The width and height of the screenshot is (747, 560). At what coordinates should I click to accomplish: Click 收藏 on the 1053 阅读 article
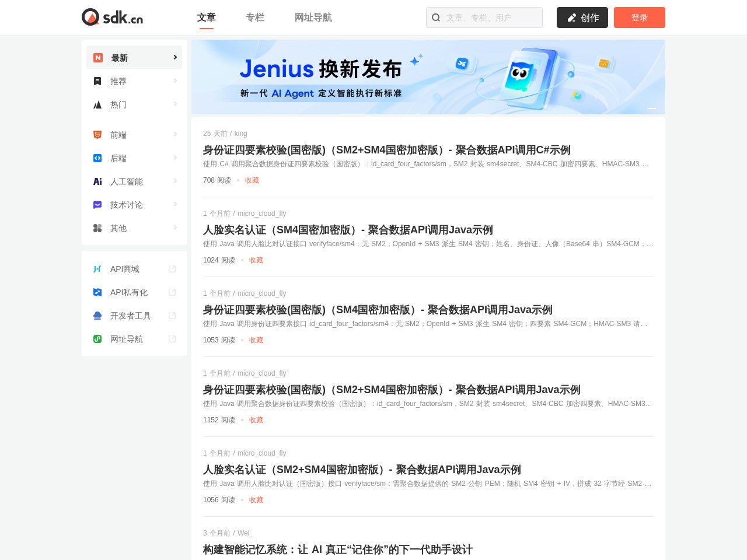[x=256, y=340]
